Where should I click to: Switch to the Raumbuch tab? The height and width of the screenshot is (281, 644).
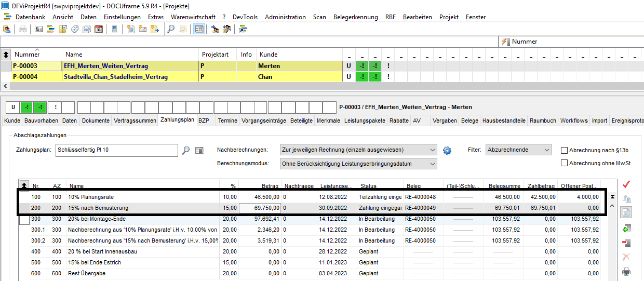543,121
